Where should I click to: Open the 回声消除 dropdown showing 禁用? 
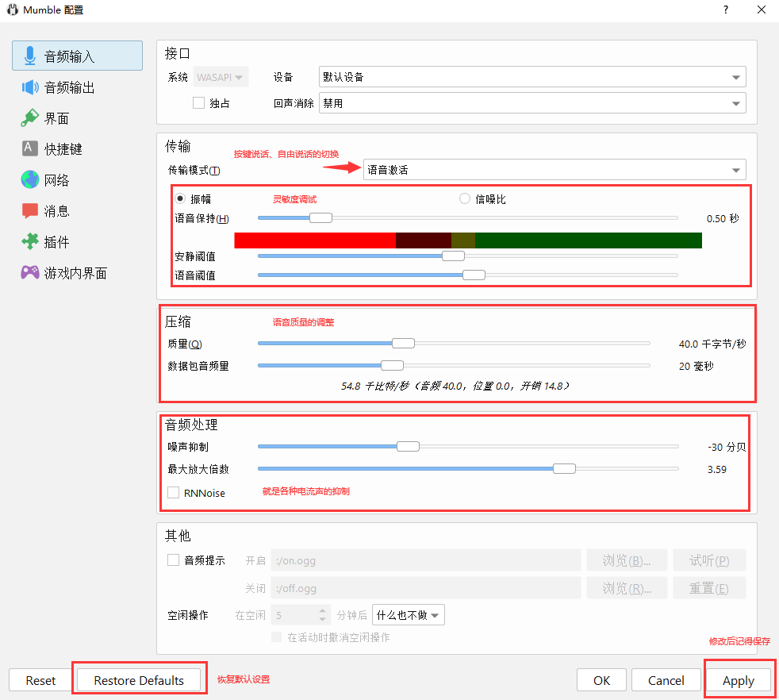point(532,103)
